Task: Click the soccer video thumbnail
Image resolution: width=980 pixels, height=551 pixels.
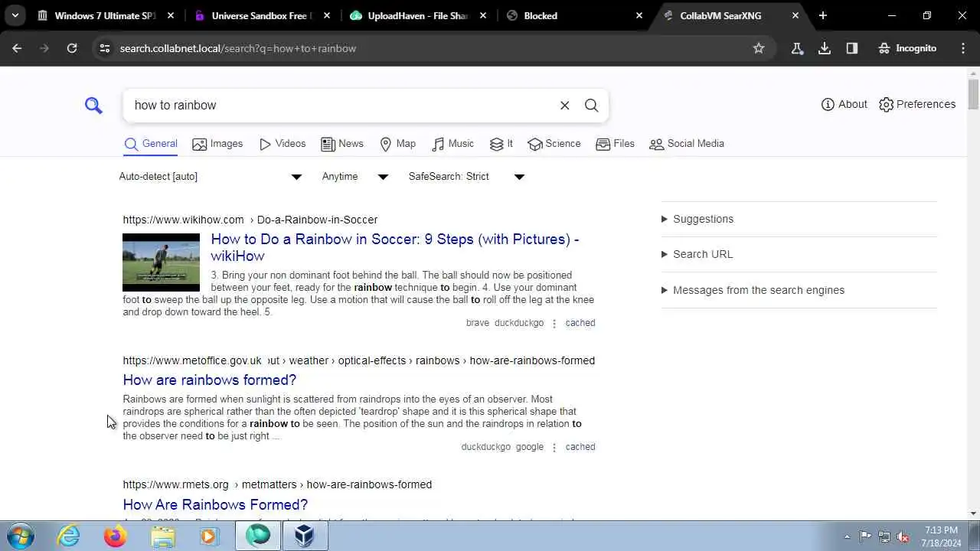Action: (x=161, y=262)
